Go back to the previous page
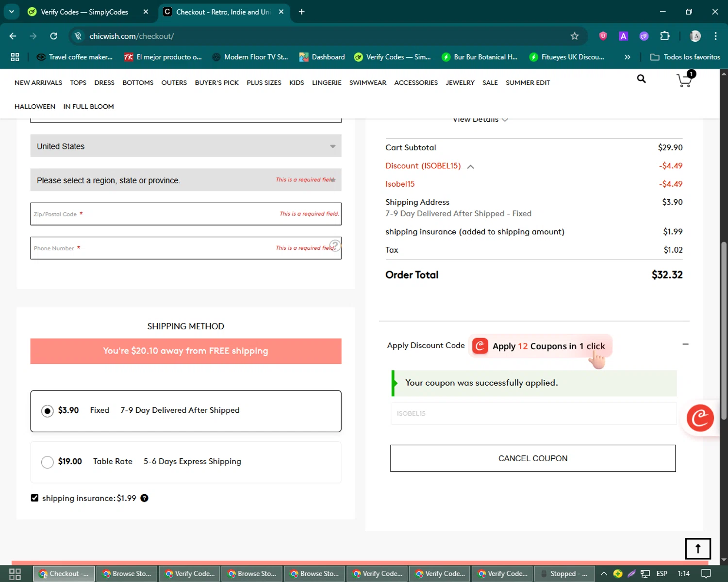 (x=13, y=36)
